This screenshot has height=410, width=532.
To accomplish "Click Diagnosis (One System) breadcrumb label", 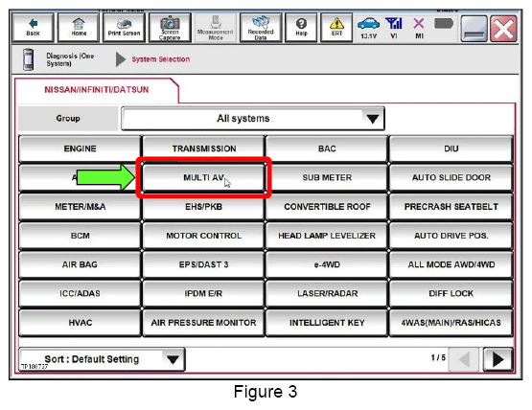I will pos(70,59).
